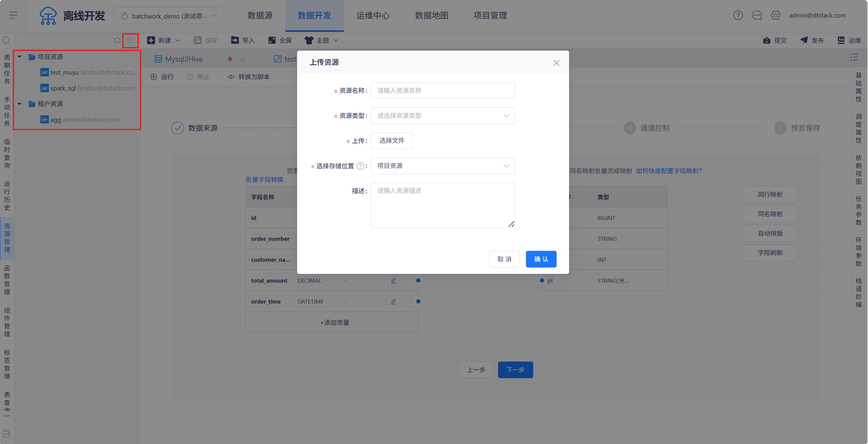
Task: Click the 确认 button in dialog
Action: (x=541, y=259)
